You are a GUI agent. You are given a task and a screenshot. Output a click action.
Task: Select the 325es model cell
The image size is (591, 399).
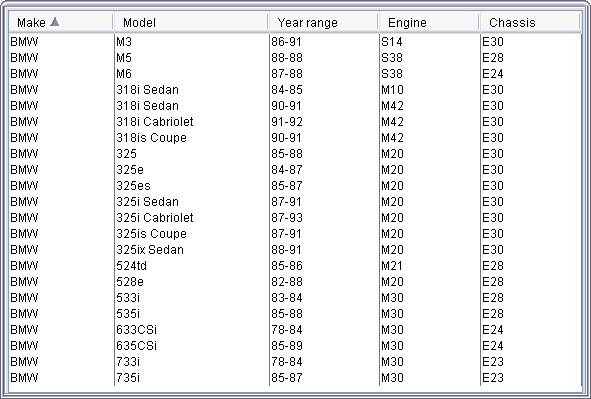192,186
